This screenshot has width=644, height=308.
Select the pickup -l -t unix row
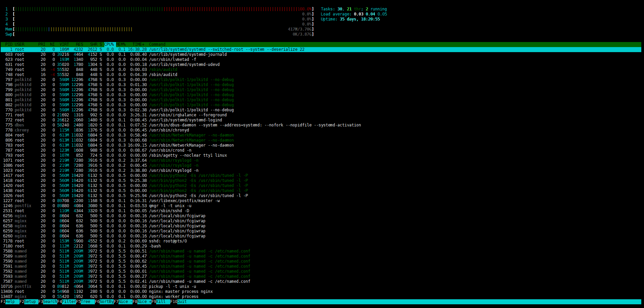pyautogui.click(x=321, y=286)
